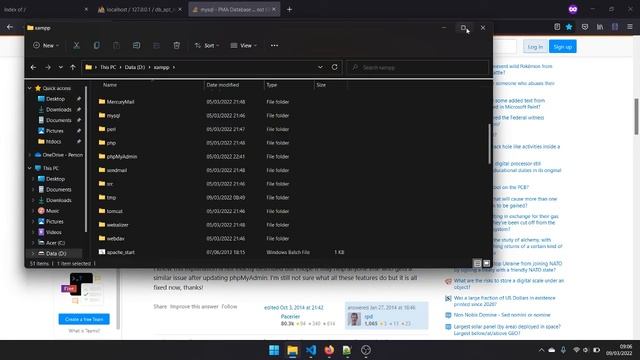Image resolution: width=640 pixels, height=360 pixels.
Task: Open Windows Start button on taskbar
Action: point(274,350)
